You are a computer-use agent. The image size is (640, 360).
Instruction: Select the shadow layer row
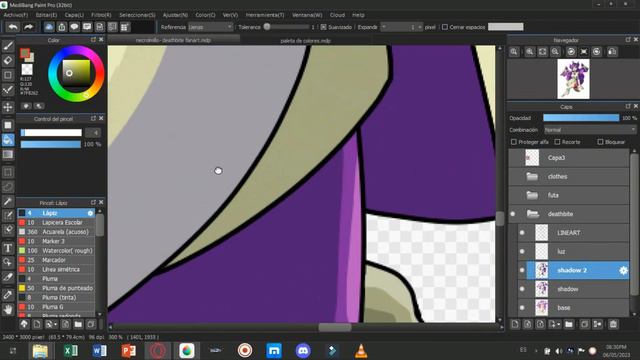[x=573, y=289]
